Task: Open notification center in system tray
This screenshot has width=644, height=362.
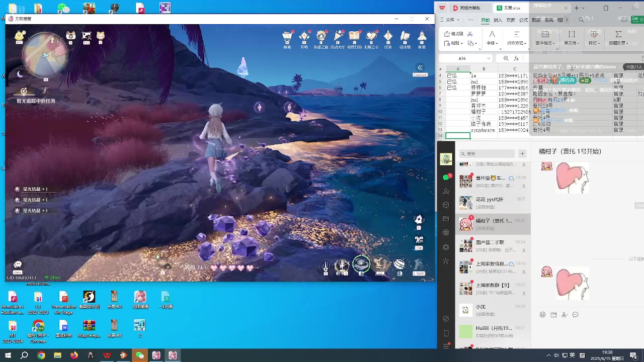Action: (x=633, y=355)
